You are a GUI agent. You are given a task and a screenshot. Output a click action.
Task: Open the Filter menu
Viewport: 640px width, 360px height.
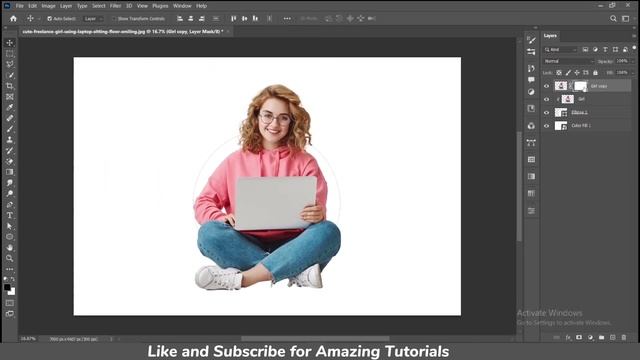(116, 6)
